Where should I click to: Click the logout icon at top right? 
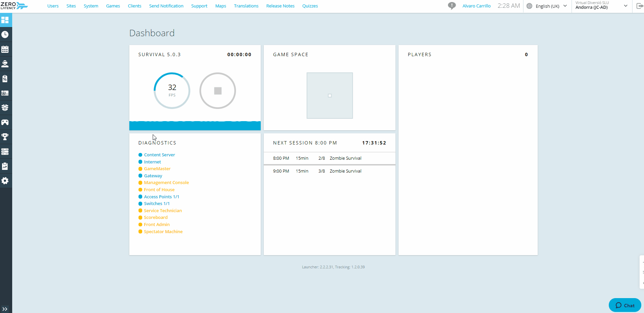[639, 6]
